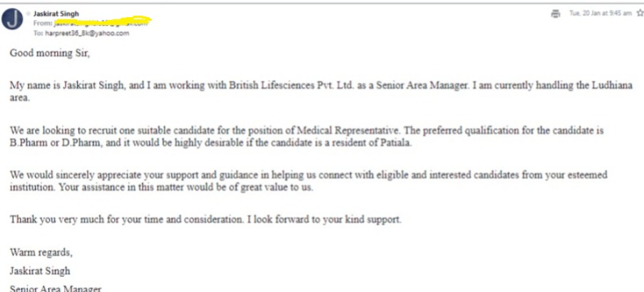Star the email from Jaskirat Singh

[x=637, y=12]
